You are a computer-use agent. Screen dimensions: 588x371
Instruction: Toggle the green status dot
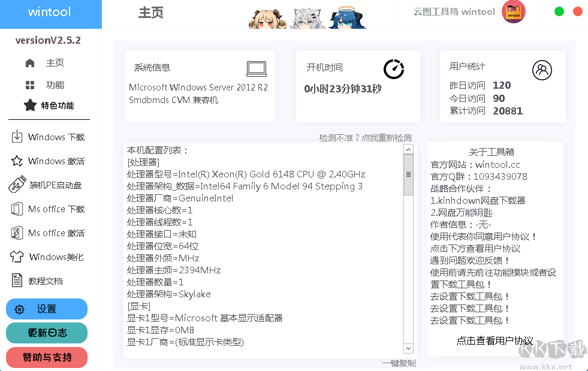click(x=559, y=11)
